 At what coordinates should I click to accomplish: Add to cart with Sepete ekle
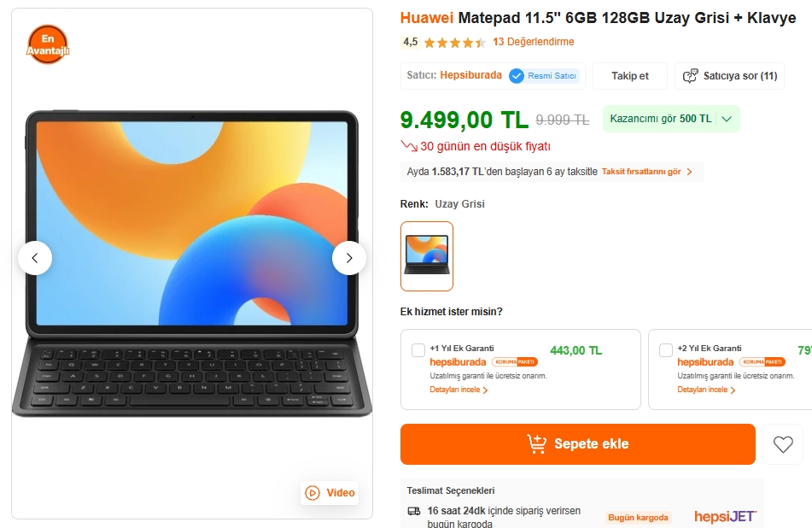[x=577, y=444]
